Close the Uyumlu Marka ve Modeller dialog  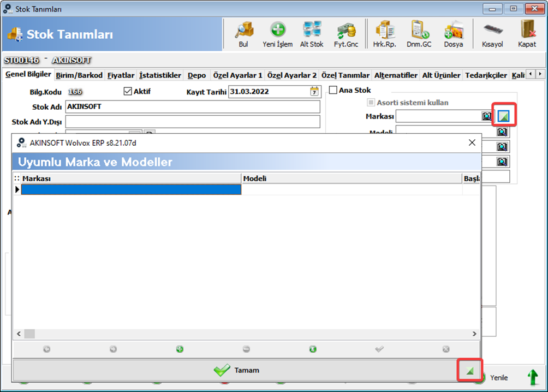click(472, 142)
